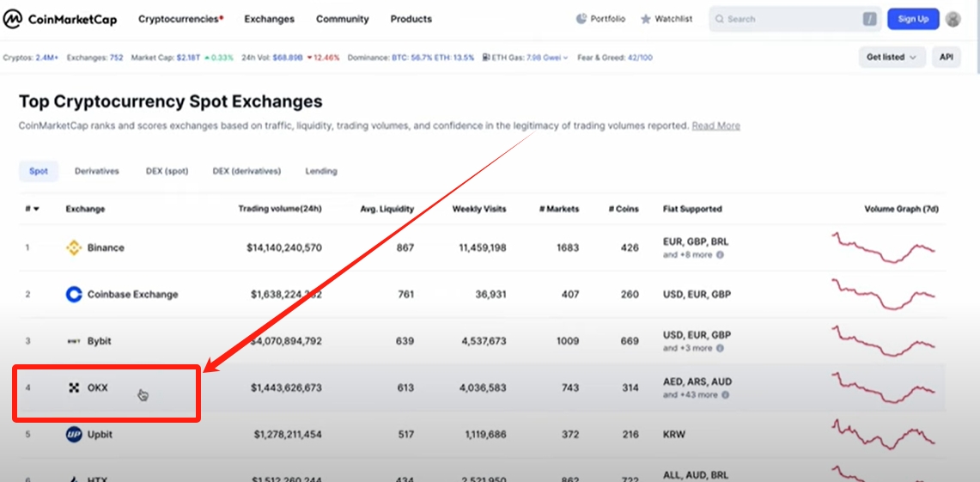Click the 'and +43 more' text for OKX
980x482 pixels.
tap(691, 395)
